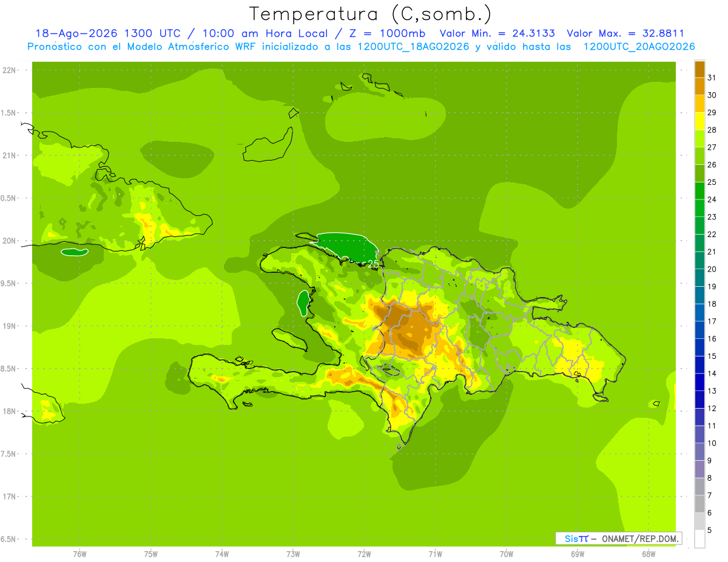The height and width of the screenshot is (562, 728).
Task: Click the "20N" latitude axis label
Action: pyautogui.click(x=10, y=241)
